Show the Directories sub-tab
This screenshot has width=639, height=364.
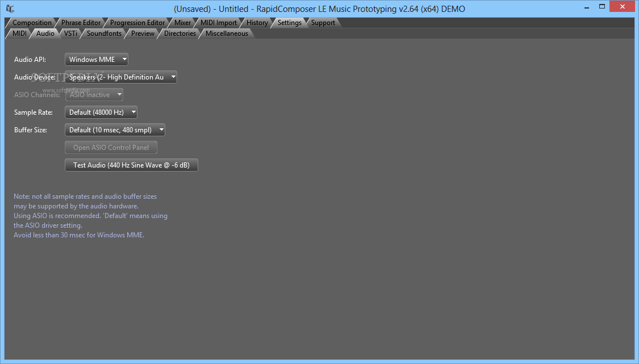click(179, 34)
